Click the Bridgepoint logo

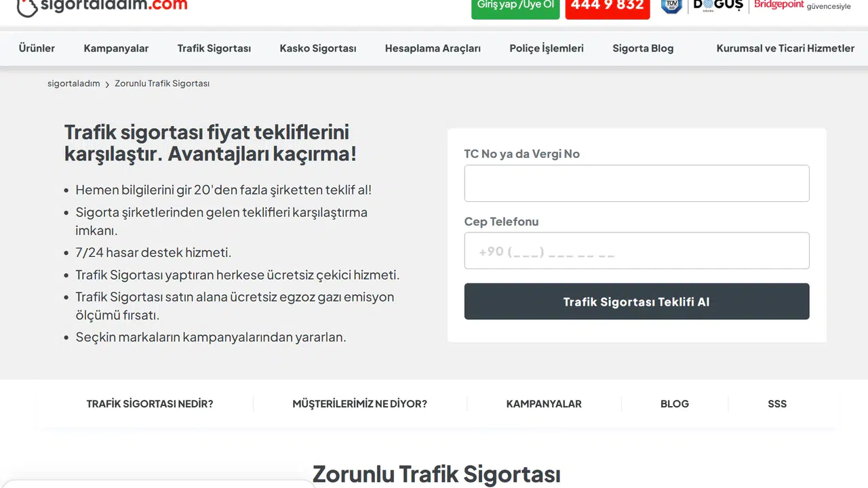pos(778,5)
